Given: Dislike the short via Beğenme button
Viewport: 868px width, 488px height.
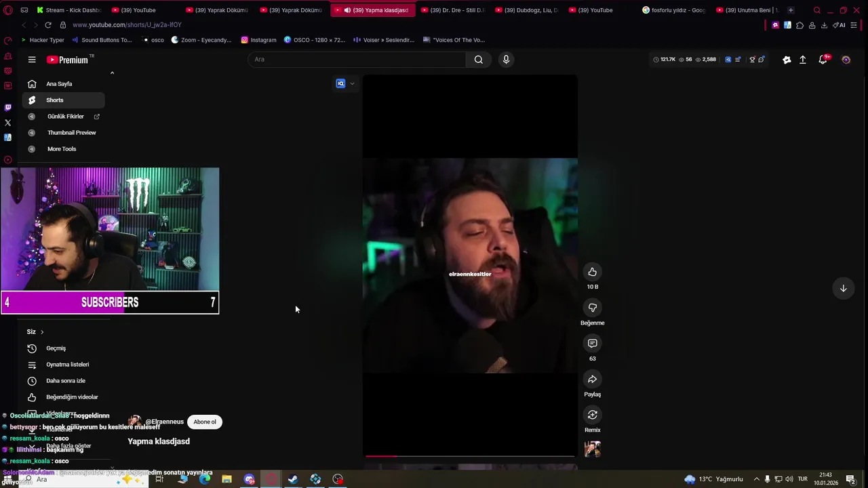Looking at the screenshot, I should click(x=592, y=308).
